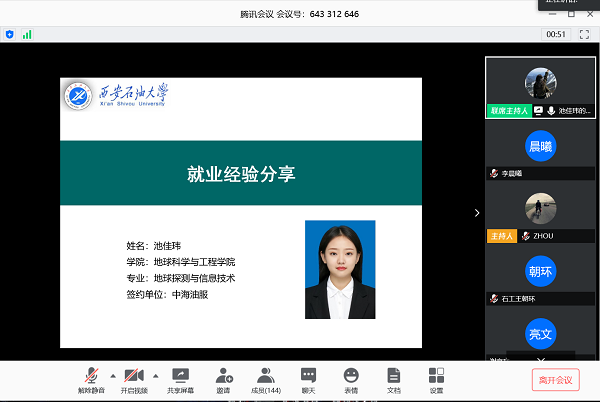Expand video options arrow beside 开启视频
This screenshot has width=600, height=402.
click(155, 375)
